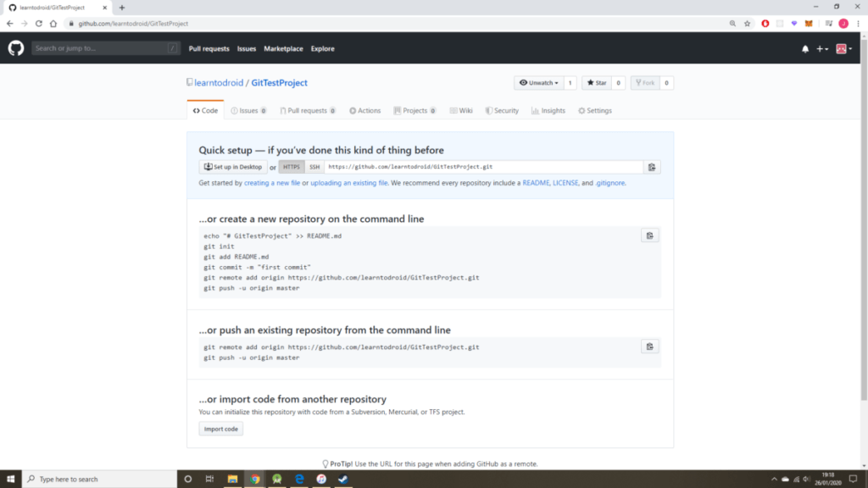This screenshot has height=488, width=868.
Task: Switch clone URL to SSH
Action: pyautogui.click(x=314, y=167)
